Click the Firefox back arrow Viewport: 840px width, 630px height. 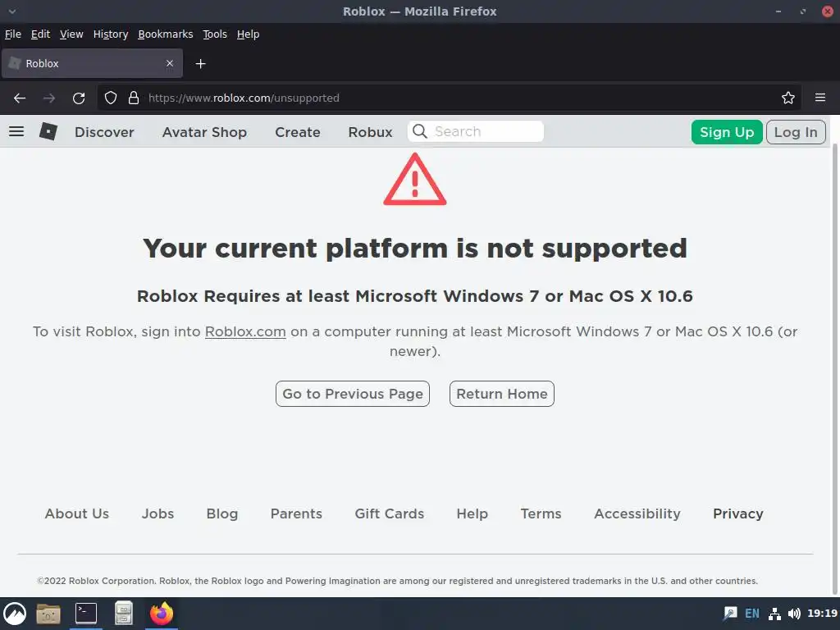(x=20, y=98)
